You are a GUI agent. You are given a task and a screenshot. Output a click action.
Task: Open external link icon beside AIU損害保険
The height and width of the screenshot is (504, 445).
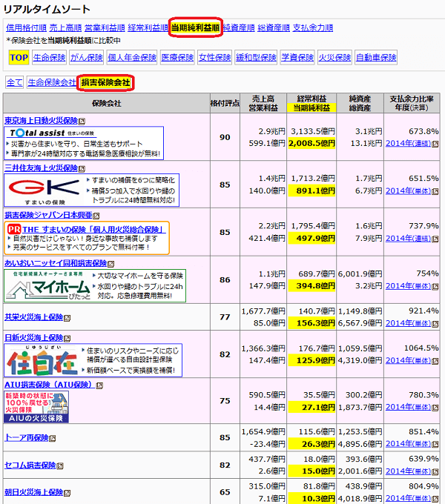tap(99, 385)
